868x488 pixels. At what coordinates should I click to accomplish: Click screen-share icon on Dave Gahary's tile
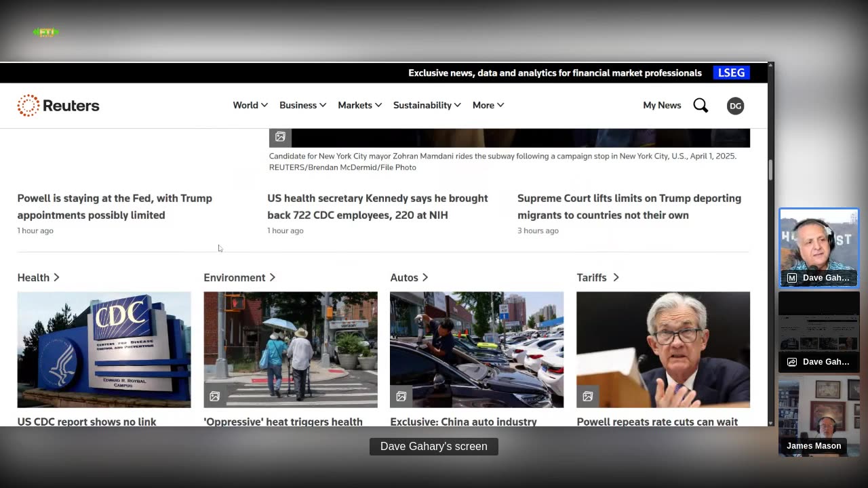tap(791, 362)
